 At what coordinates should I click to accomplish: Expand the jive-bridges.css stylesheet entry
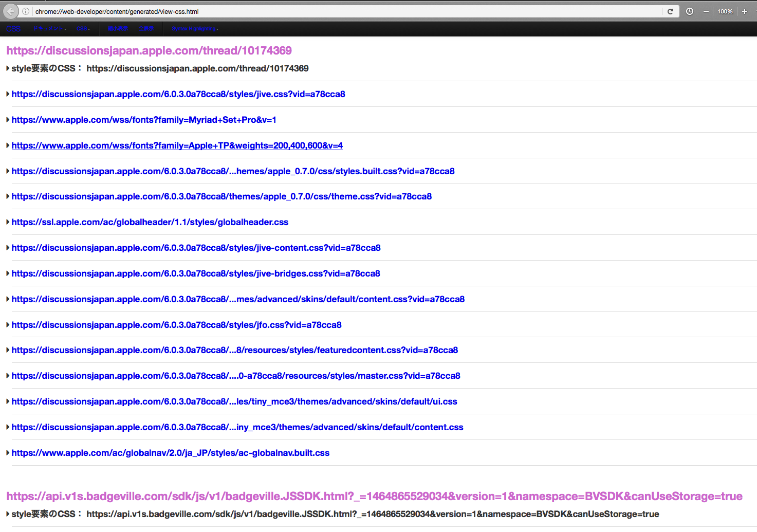coord(8,273)
